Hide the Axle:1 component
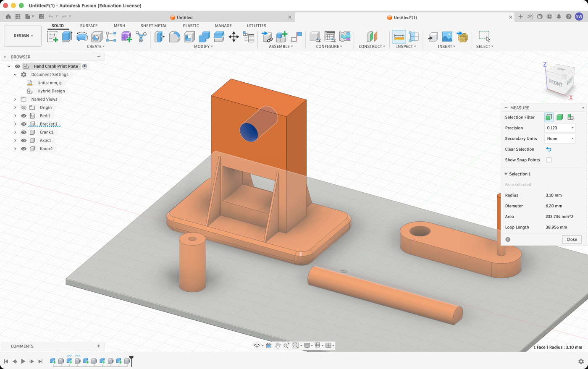Viewport: 588px width, 369px height. [24, 141]
